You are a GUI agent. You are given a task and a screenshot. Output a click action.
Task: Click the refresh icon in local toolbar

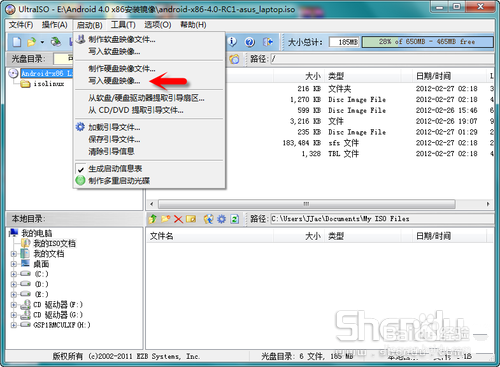[x=235, y=219]
